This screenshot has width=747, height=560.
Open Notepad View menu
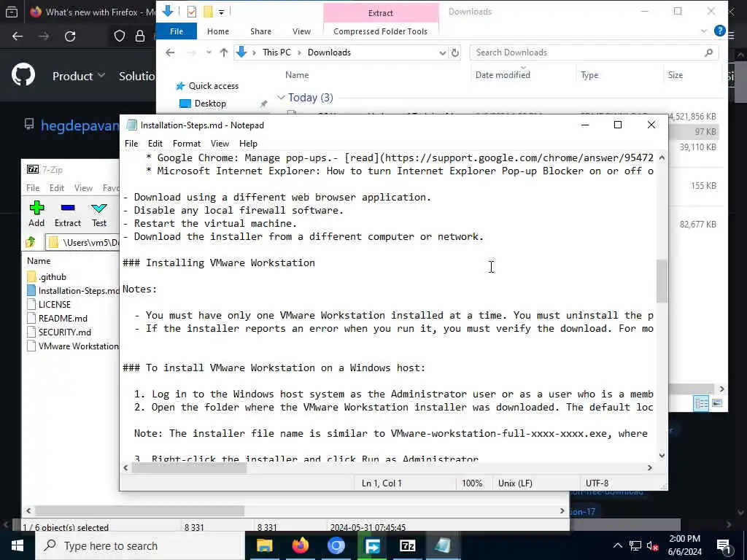point(220,144)
